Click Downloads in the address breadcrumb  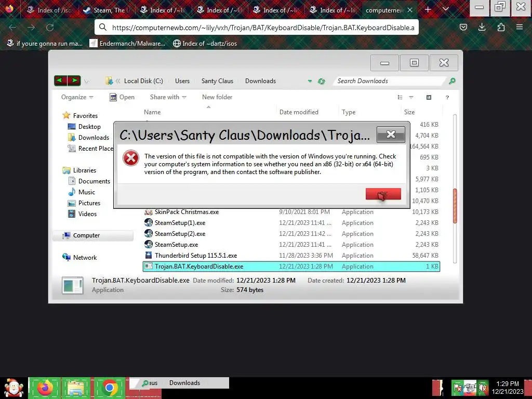pos(260,81)
